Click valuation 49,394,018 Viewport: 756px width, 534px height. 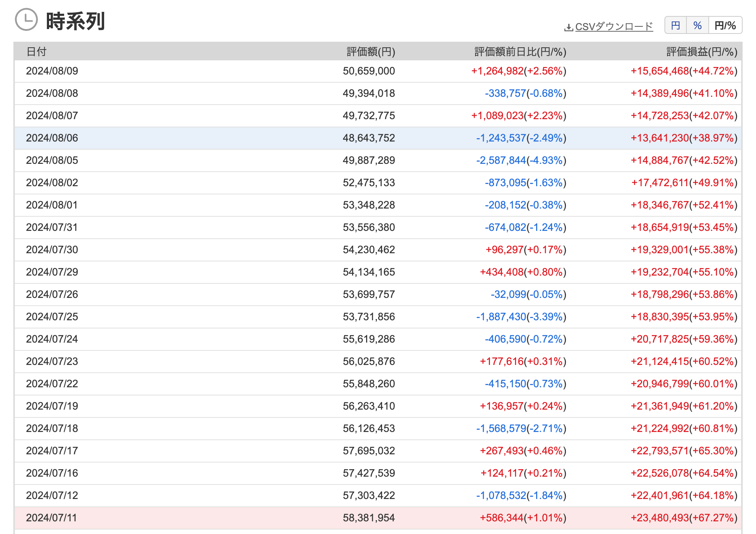pos(369,93)
